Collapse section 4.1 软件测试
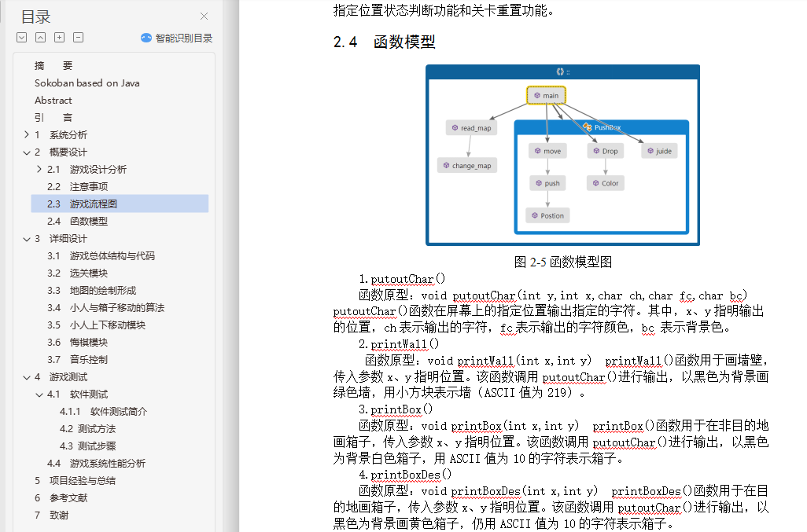The image size is (807, 532). click(39, 394)
